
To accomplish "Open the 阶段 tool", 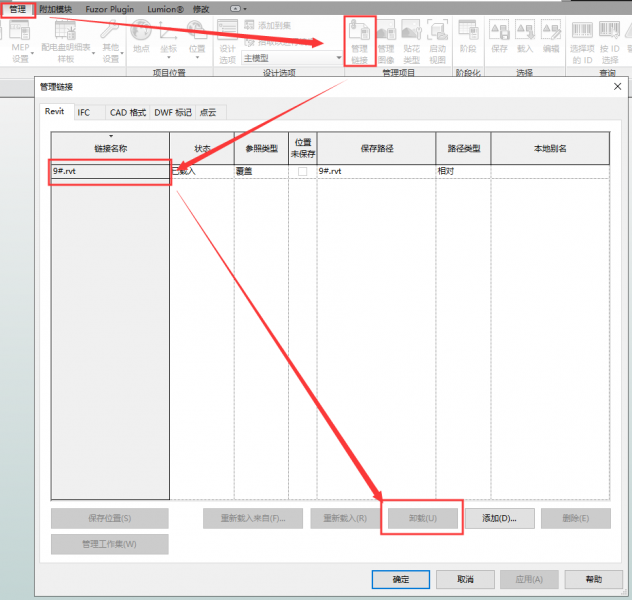I will click(468, 37).
